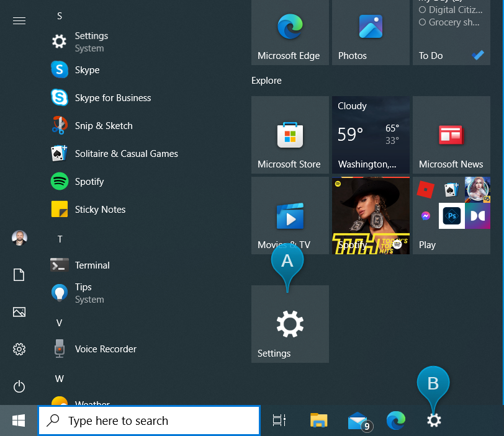504x436 pixels.
Task: Open Microsoft Edge from the taskbar
Action: coord(395,420)
